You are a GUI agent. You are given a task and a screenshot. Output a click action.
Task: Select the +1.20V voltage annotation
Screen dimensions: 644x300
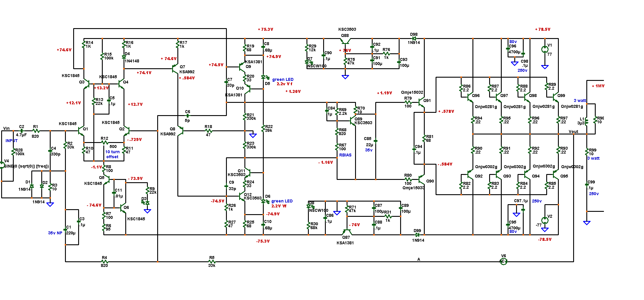(x=293, y=91)
